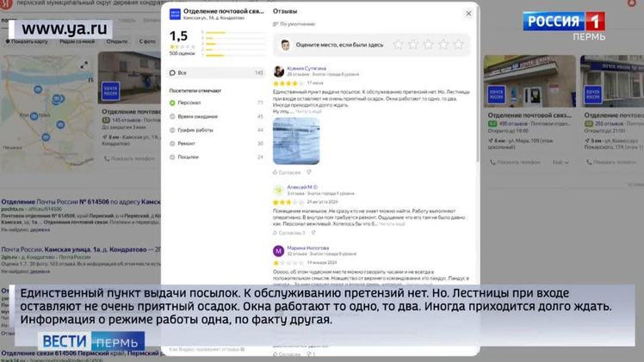Open the post office building photo beside the map
Viewport: 644px width, 362px height.
coord(129,77)
